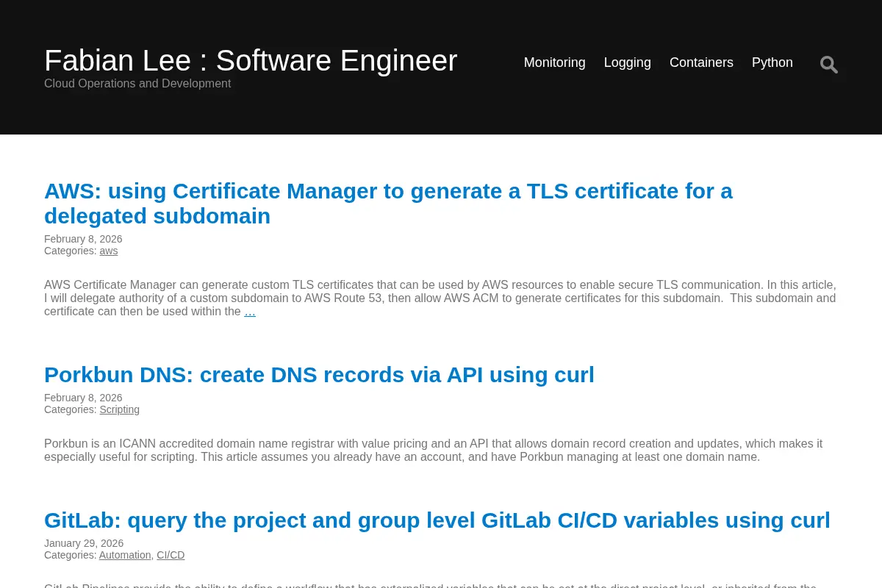Screen dimensions: 882x588
Task: Follow the ellipsis read-more link
Action: pos(250,312)
